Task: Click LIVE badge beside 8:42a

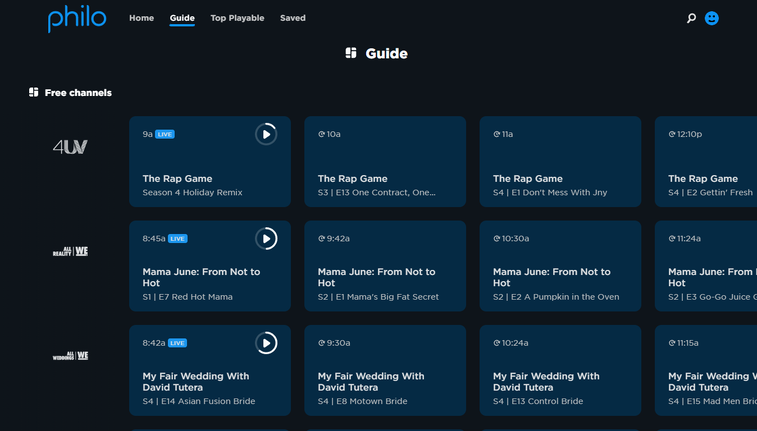Action: pyautogui.click(x=177, y=343)
